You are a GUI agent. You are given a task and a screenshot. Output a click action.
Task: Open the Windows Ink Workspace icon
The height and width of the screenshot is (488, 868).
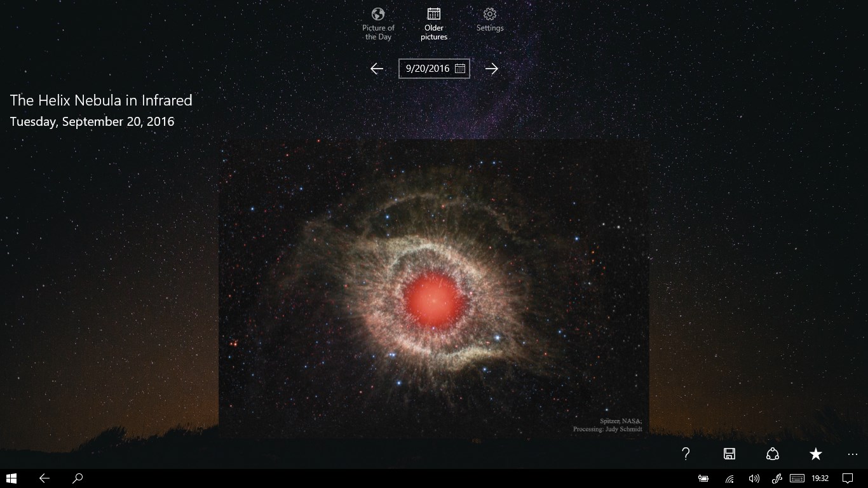[776, 478]
